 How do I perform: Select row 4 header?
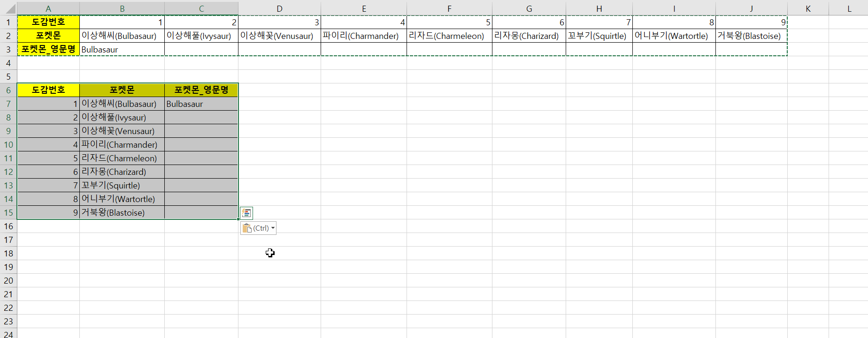click(8, 63)
